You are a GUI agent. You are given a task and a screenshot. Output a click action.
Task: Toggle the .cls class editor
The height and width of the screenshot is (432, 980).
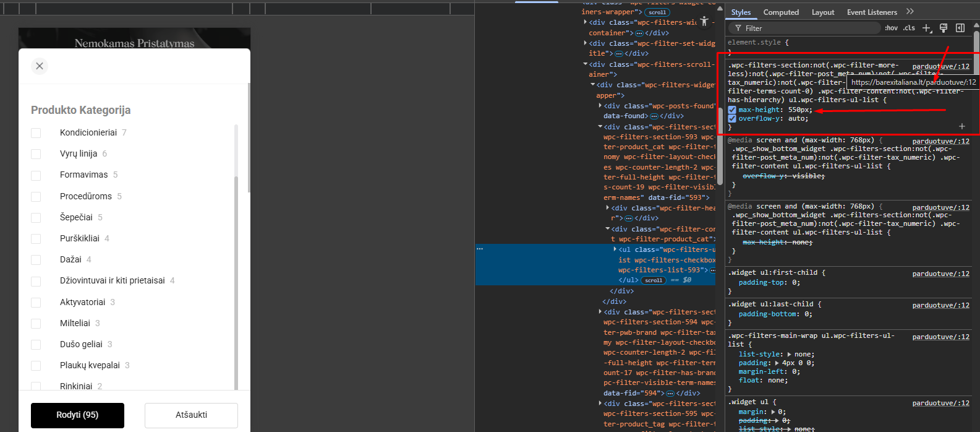(909, 28)
